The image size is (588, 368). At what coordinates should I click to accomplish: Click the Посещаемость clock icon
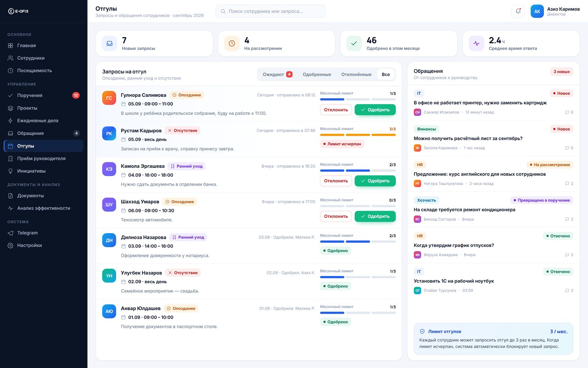pos(10,71)
